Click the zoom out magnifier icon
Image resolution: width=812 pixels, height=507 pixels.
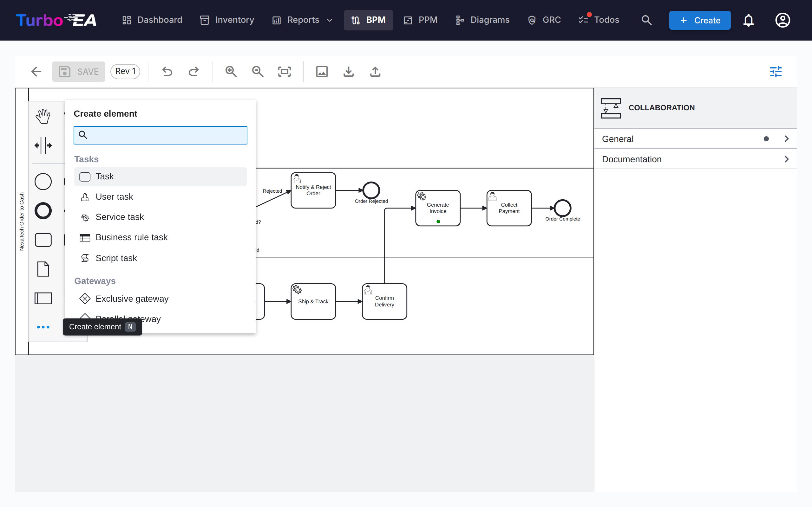point(257,72)
